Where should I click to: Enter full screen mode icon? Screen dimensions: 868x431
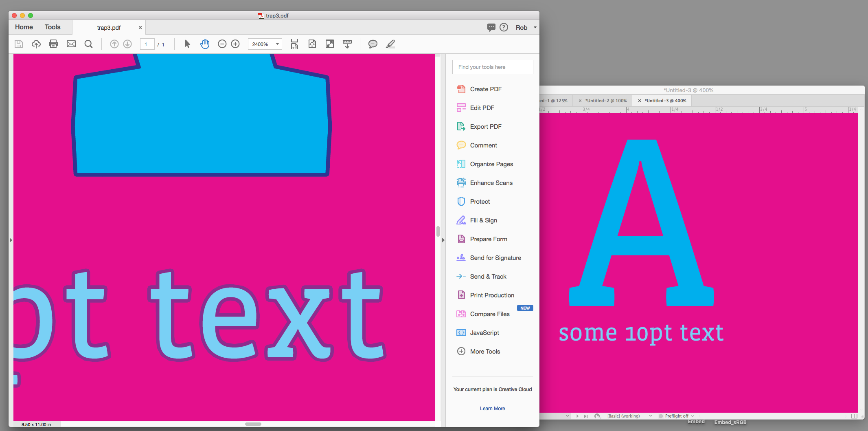pyautogui.click(x=330, y=44)
